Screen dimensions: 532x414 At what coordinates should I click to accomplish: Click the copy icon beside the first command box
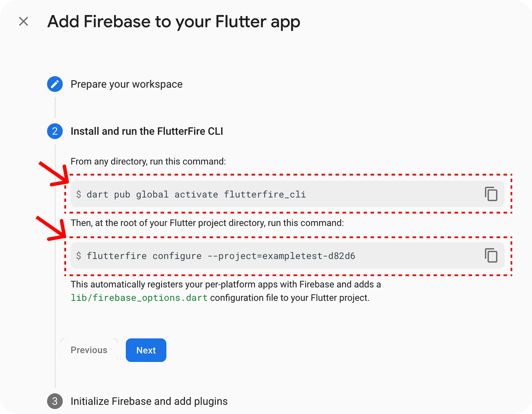click(492, 194)
